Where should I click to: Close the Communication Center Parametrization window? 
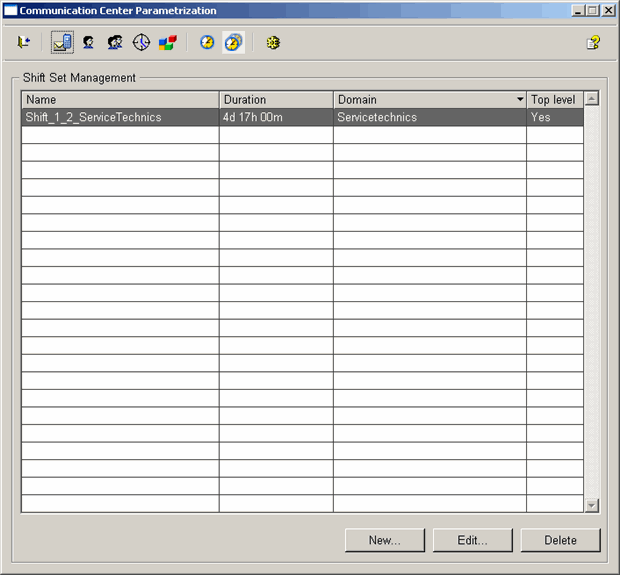608,10
